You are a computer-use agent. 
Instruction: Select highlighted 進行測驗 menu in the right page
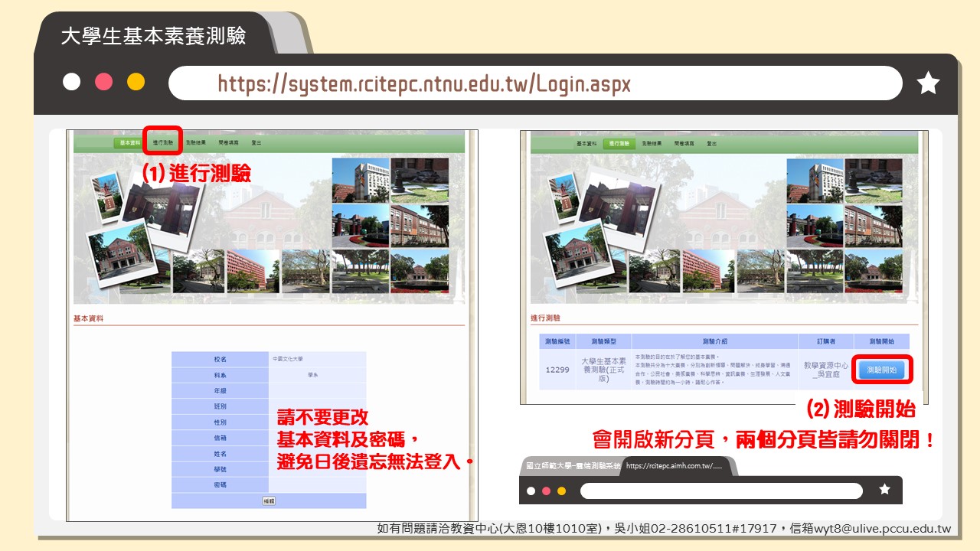click(619, 143)
